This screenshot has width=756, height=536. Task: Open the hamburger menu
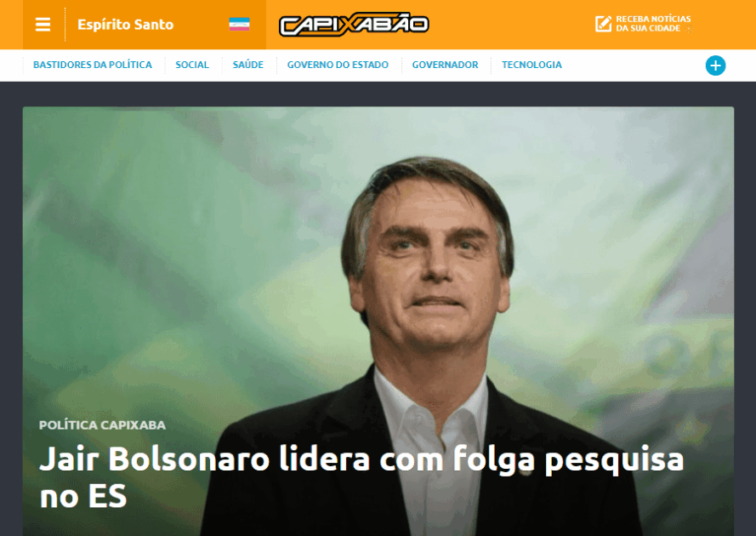[x=43, y=24]
